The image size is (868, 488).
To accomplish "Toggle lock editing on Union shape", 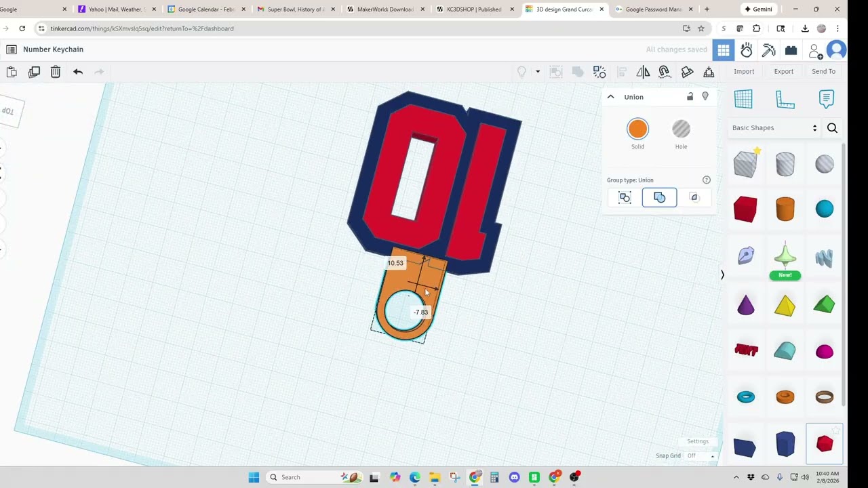I will point(690,97).
